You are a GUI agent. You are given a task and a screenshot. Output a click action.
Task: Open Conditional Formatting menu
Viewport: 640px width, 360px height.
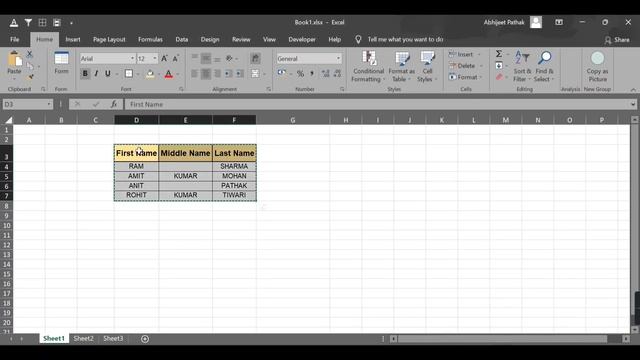tap(368, 67)
